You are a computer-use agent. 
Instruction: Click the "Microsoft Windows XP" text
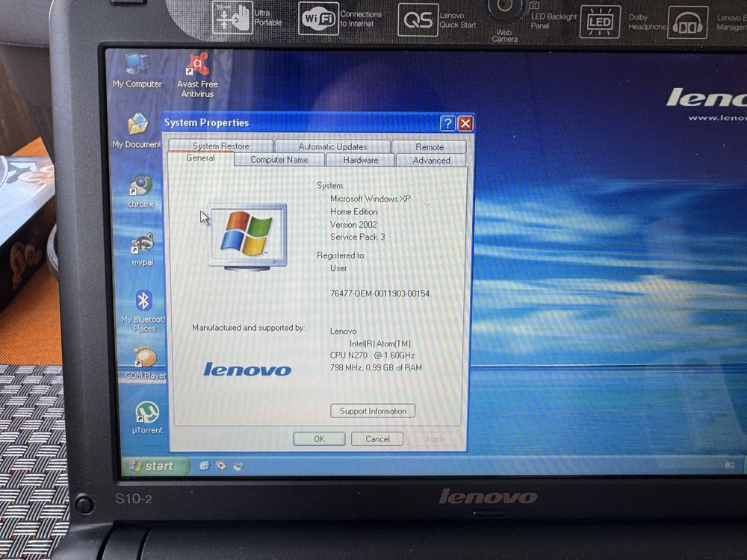(371, 199)
